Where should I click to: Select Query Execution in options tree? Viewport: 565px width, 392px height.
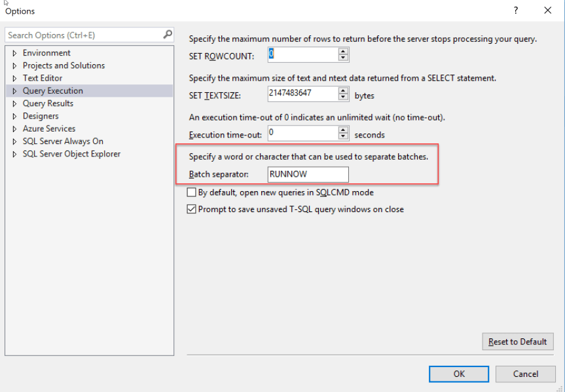[52, 91]
